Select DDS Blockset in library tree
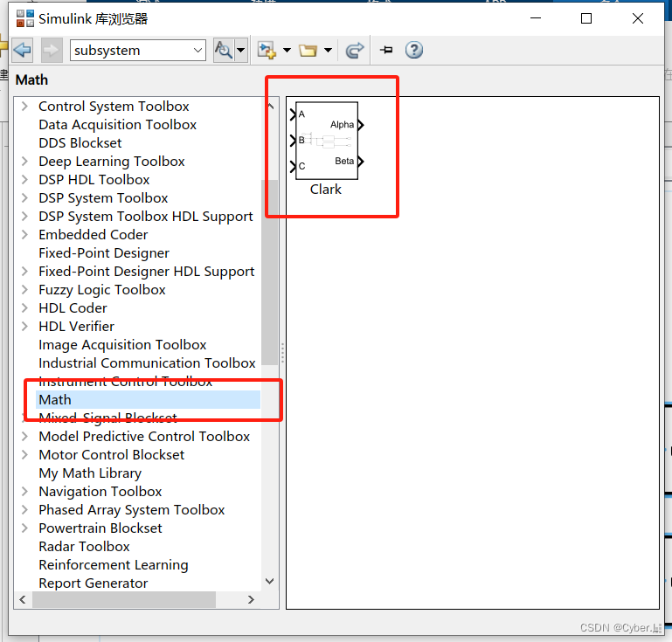The height and width of the screenshot is (642, 672). pos(80,143)
